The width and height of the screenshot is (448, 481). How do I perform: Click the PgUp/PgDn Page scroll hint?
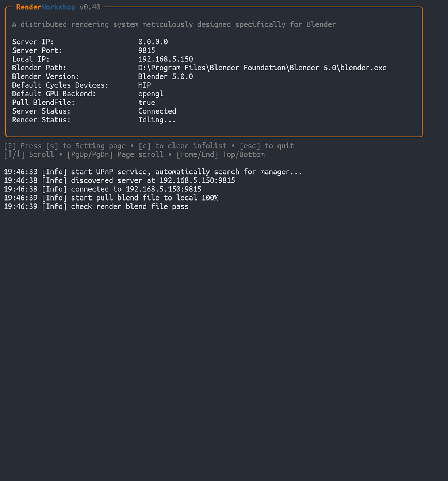[x=115, y=154]
